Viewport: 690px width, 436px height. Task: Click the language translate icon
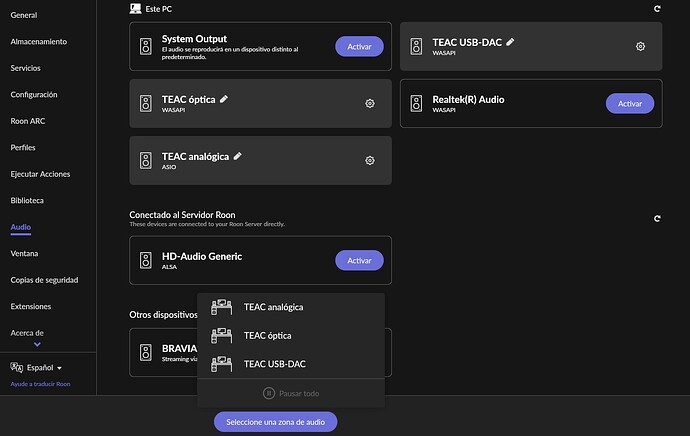tap(17, 367)
